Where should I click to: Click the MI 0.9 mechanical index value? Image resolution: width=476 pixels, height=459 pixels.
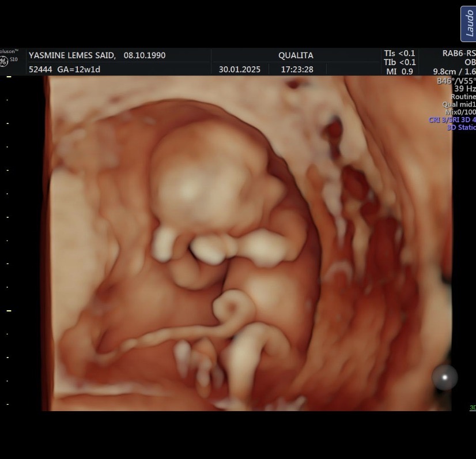(x=399, y=72)
